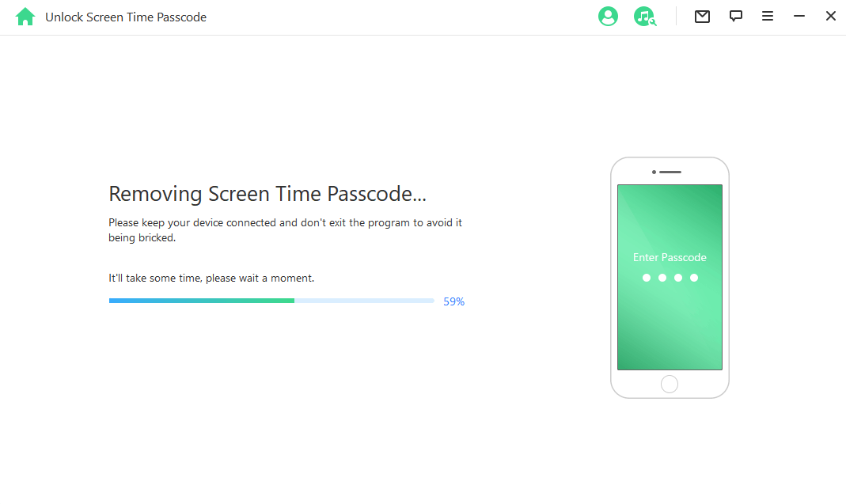
Task: Minimize the application window
Action: pos(799,16)
